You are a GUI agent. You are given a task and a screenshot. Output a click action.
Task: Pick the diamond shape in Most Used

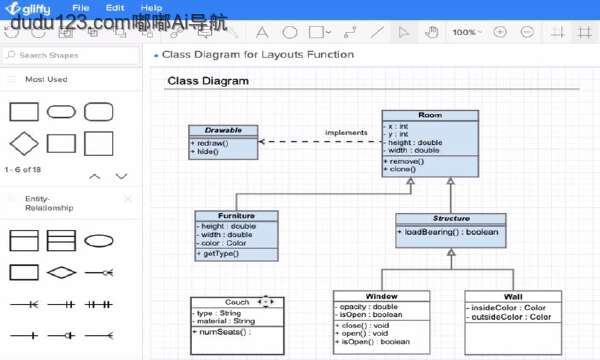pos(24,143)
